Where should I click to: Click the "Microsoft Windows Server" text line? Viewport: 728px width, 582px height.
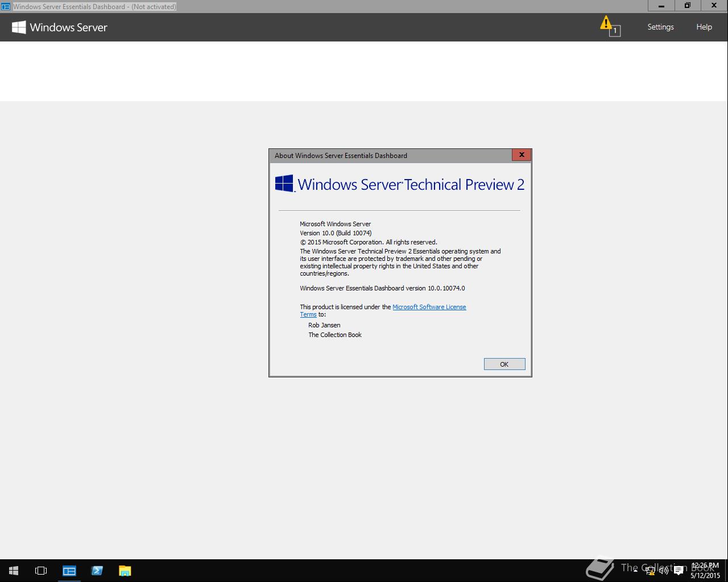pos(335,224)
